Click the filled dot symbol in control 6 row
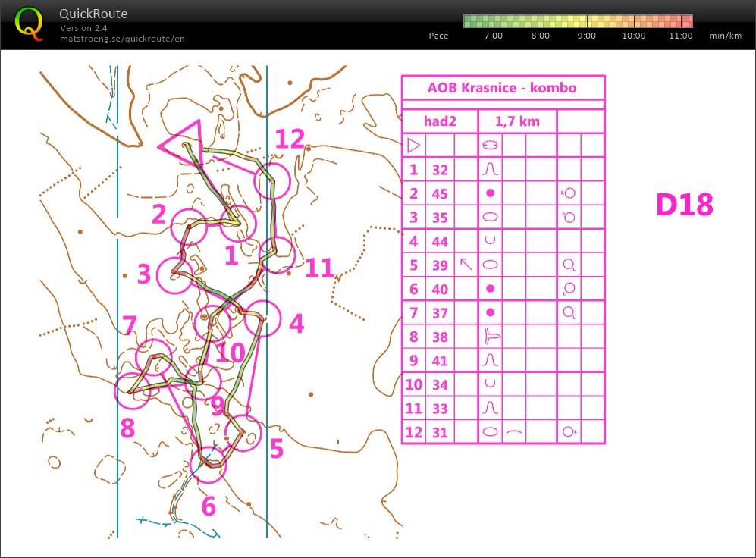Image resolution: width=756 pixels, height=558 pixels. point(490,289)
